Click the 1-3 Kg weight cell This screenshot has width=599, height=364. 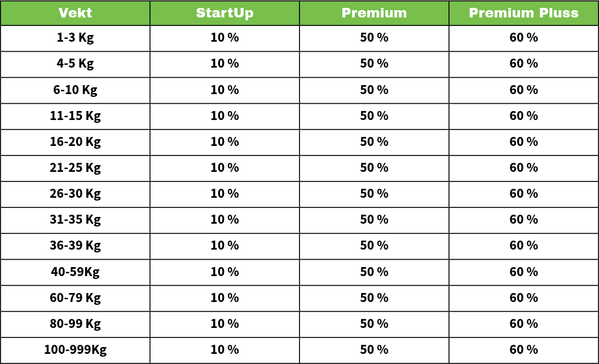[x=75, y=38]
